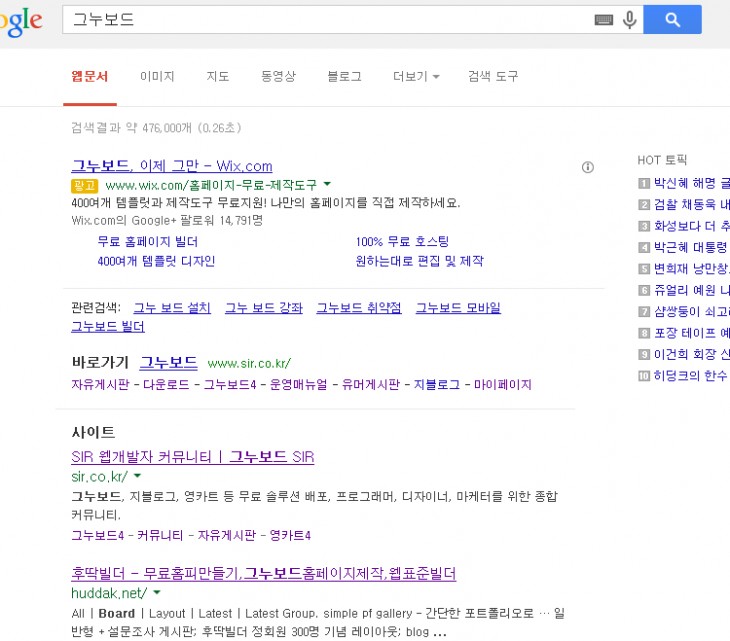Switch to the 이미지 tab
The image size is (730, 641).
tap(157, 76)
